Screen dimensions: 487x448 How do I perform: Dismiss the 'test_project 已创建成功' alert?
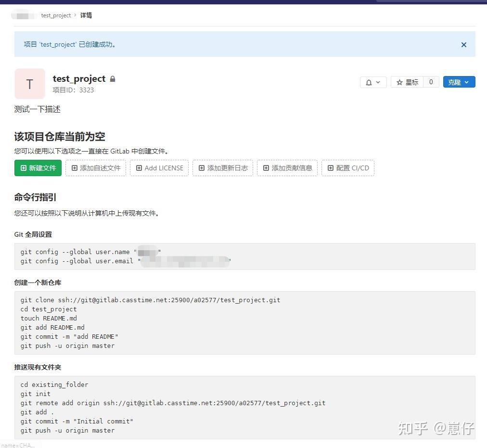click(x=463, y=44)
